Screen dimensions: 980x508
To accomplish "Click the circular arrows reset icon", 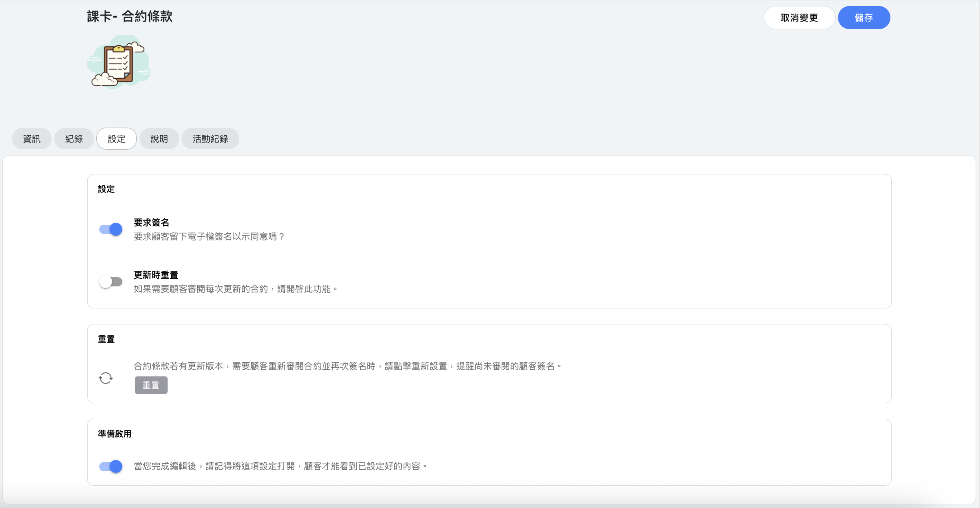I will (106, 378).
